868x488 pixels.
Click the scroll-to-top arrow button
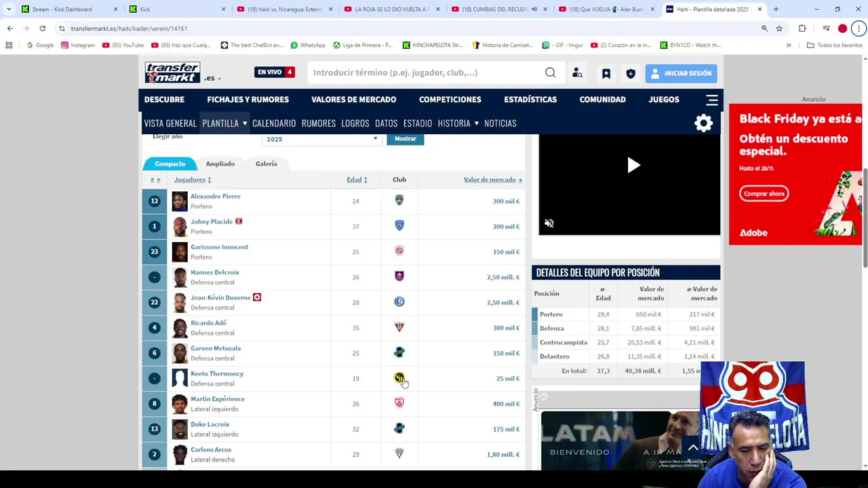coord(692,447)
